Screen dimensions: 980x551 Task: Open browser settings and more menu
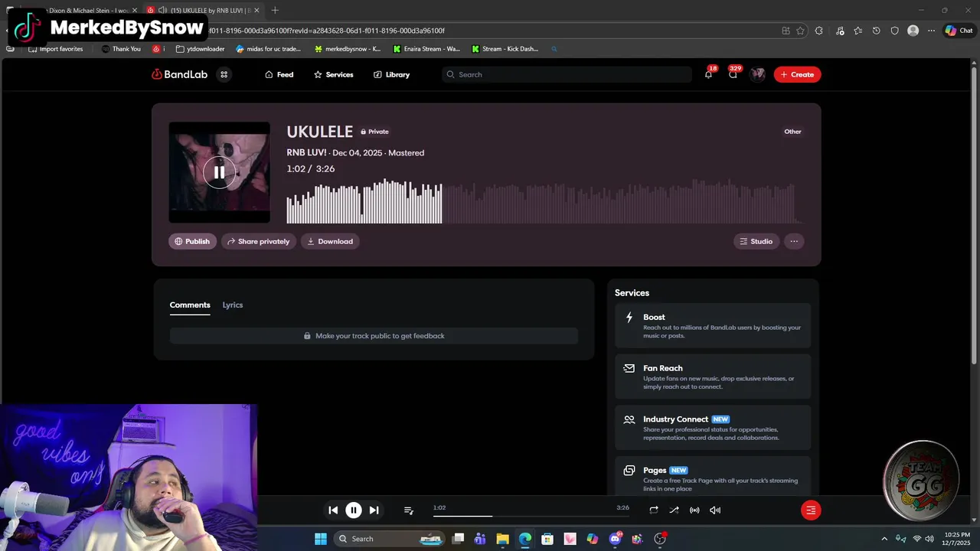[x=932, y=31]
